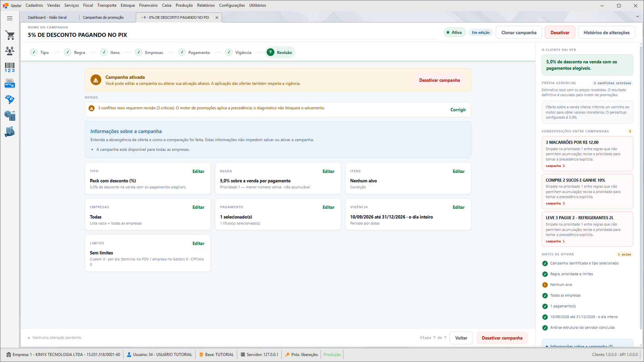644x362 pixels.
Task: Click the warning triangle in Campanha ativada banner
Action: tap(96, 80)
